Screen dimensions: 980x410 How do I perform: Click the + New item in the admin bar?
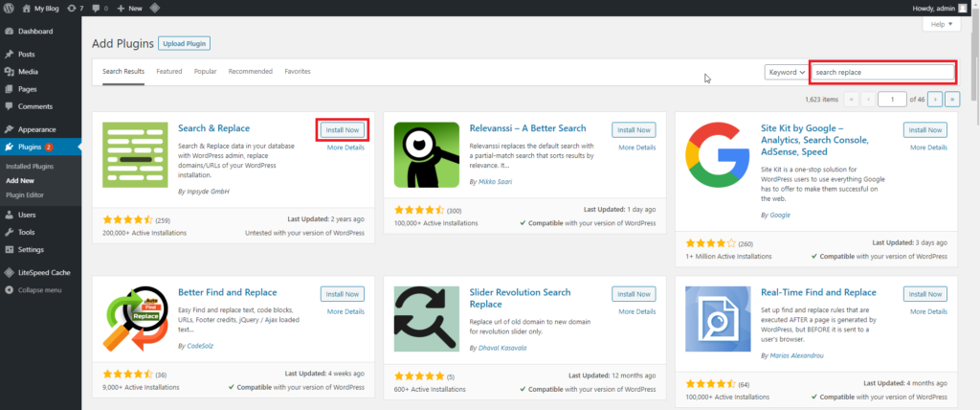[x=130, y=8]
